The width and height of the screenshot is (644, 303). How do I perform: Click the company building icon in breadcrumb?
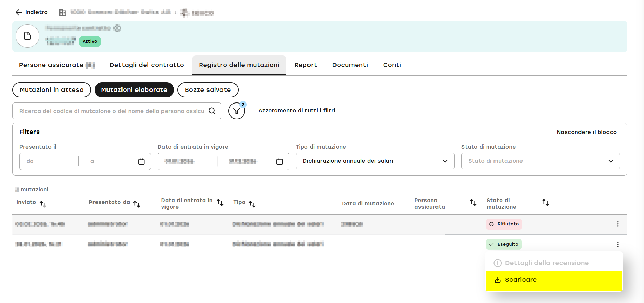click(x=62, y=13)
